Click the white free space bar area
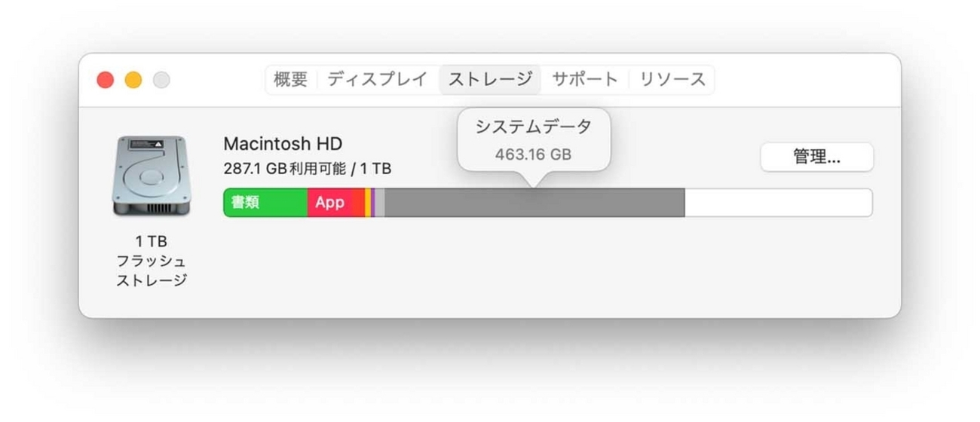The width and height of the screenshot is (980, 422). (x=778, y=203)
